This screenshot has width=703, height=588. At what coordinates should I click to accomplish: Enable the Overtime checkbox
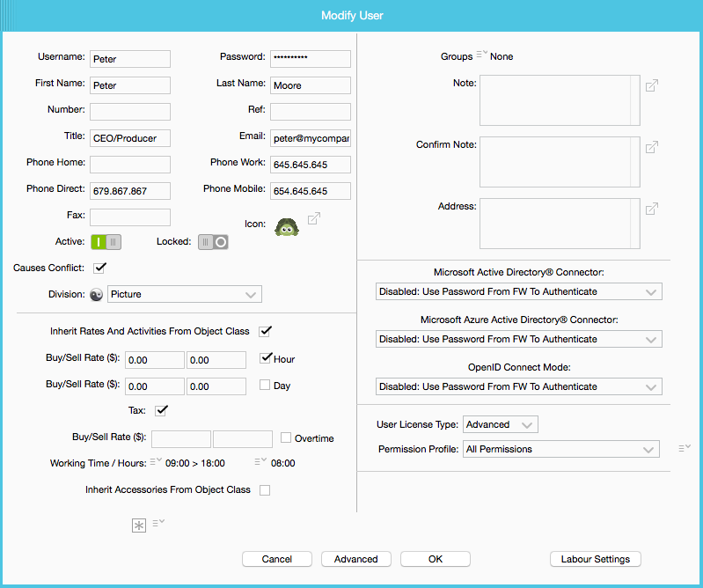click(286, 437)
